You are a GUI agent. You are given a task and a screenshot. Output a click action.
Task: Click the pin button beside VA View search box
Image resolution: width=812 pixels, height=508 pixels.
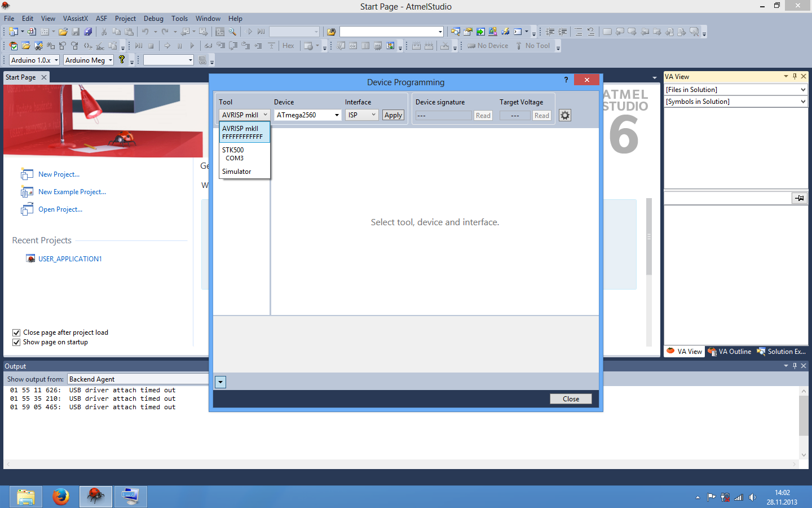[800, 198]
